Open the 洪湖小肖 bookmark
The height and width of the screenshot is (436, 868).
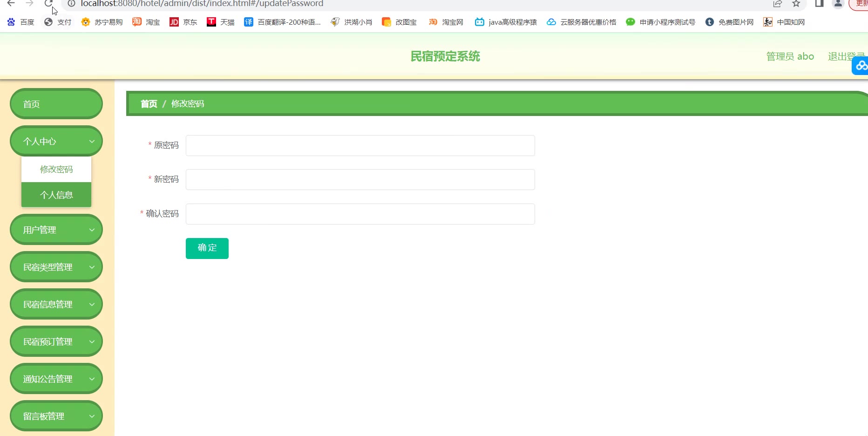coord(352,22)
